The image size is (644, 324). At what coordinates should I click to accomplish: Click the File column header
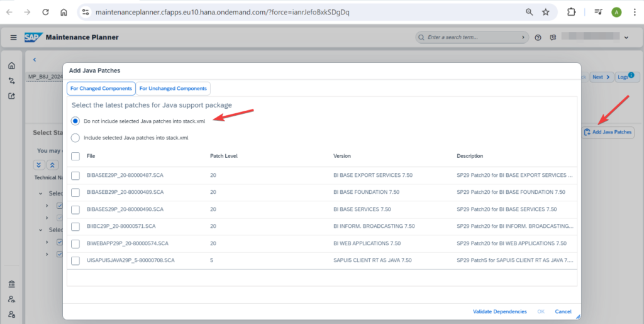(91, 156)
